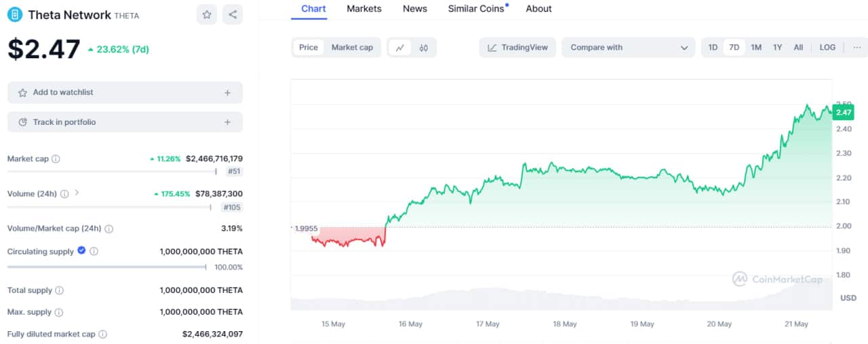Screen dimensions: 868x344
Task: Click the #105 volume rank badge
Action: (233, 207)
